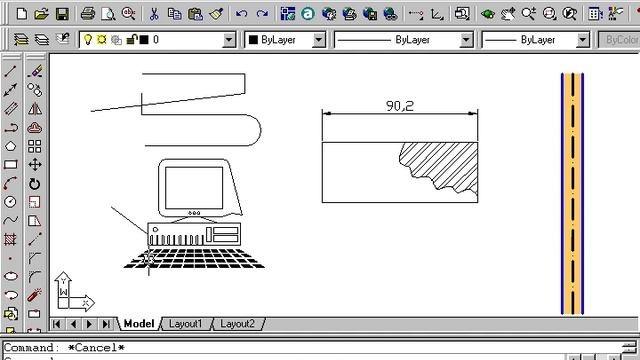Cut selection with scissors icon
Image resolution: width=640 pixels, height=360 pixels.
[154, 14]
